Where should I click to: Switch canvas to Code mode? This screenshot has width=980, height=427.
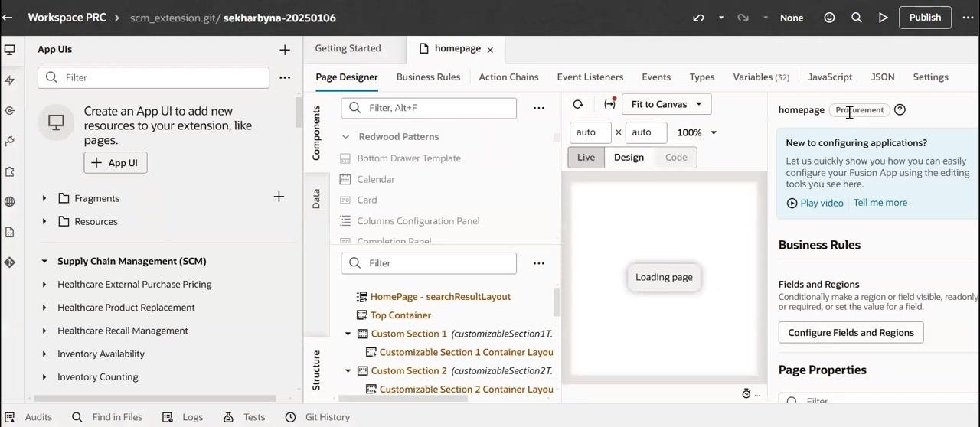(x=676, y=157)
